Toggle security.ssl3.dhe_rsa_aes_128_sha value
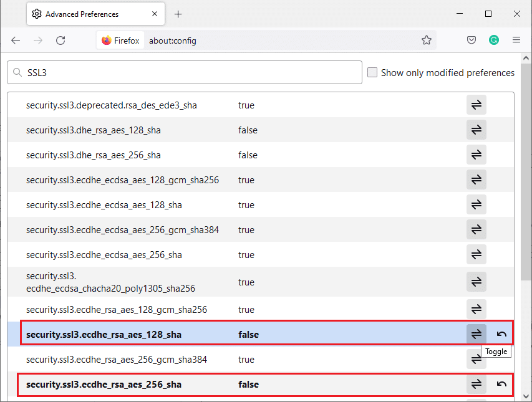The height and width of the screenshot is (402, 532). pos(476,130)
